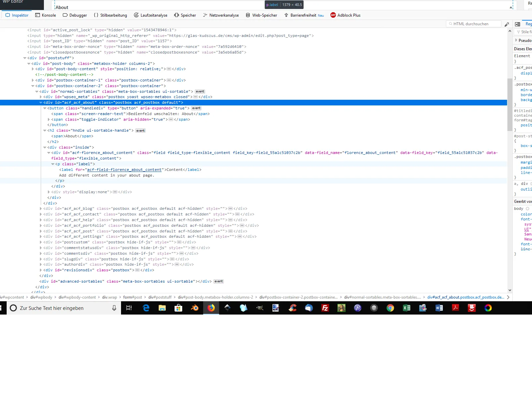The image size is (532, 399).
Task: Click the microphone icon in search box
Action: [114, 308]
